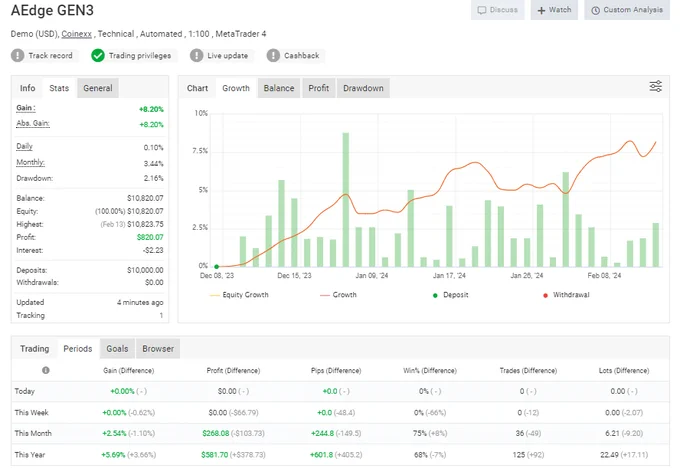
Task: Click drawdown value 2.16%
Action: [154, 178]
